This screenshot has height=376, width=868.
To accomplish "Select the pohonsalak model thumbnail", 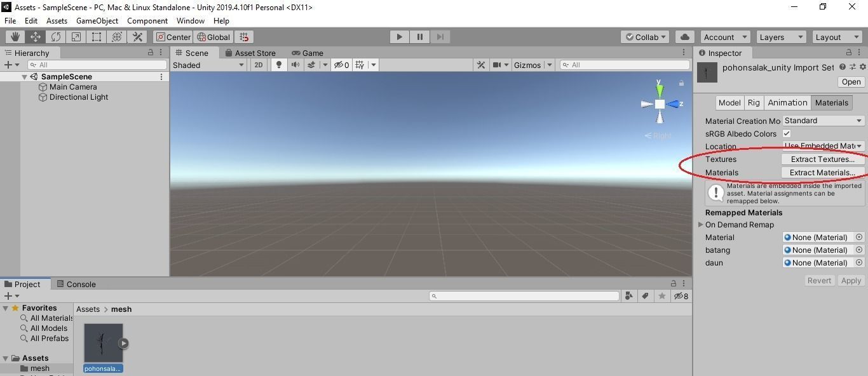I will 104,343.
